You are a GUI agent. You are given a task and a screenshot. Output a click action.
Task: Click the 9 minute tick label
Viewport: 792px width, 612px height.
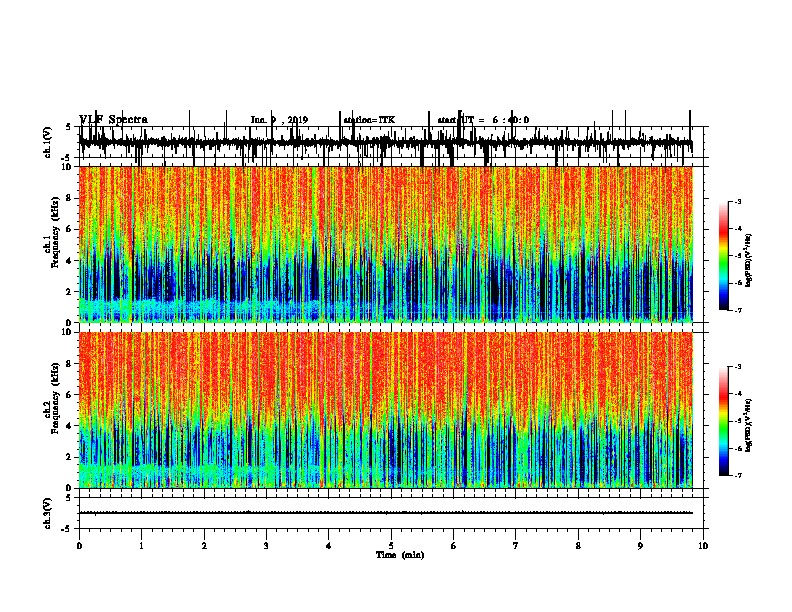[x=640, y=546]
